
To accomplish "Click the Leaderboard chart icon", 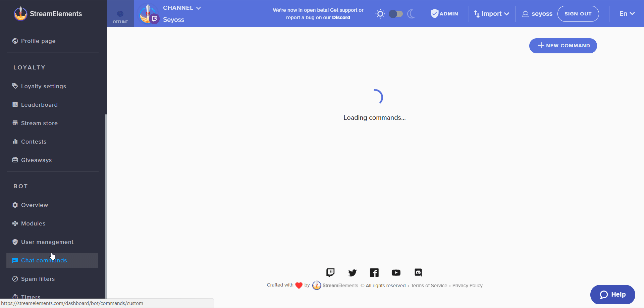I will click(x=15, y=104).
